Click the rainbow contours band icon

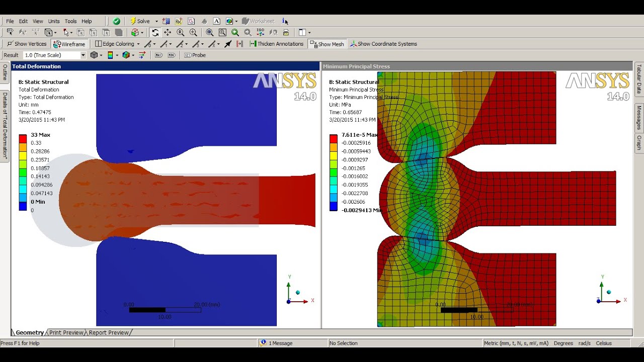tap(110, 55)
